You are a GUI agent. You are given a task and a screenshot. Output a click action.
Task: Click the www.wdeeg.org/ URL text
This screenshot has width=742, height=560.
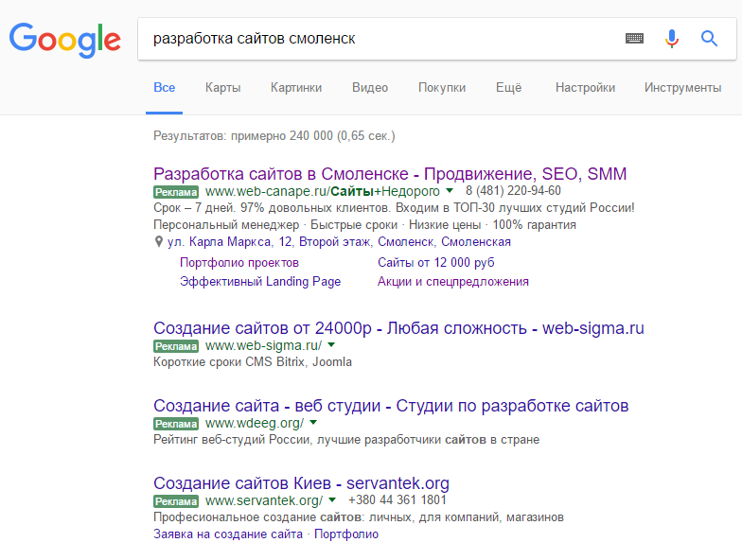(255, 424)
